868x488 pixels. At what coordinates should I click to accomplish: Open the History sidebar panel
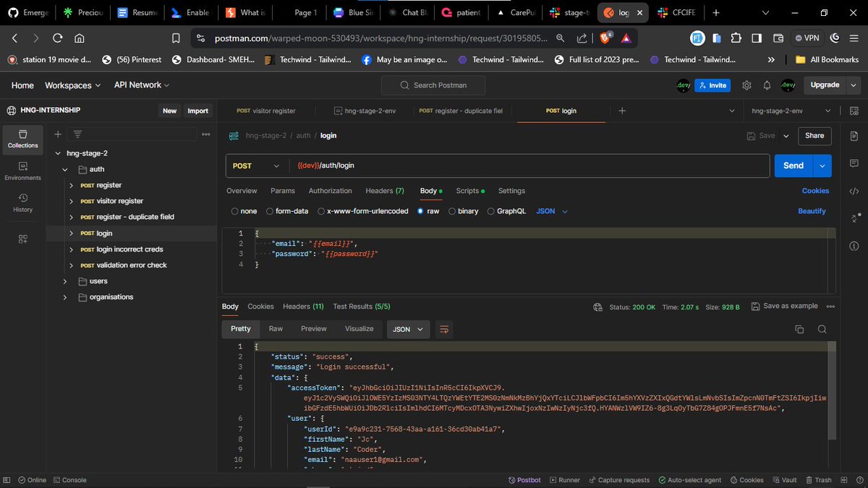tap(22, 202)
